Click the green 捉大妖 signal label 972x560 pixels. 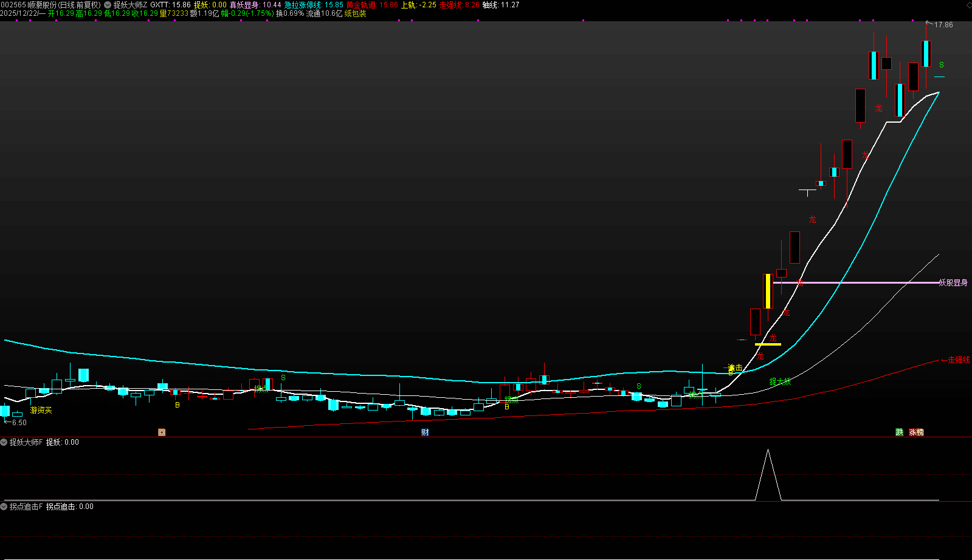tap(780, 381)
